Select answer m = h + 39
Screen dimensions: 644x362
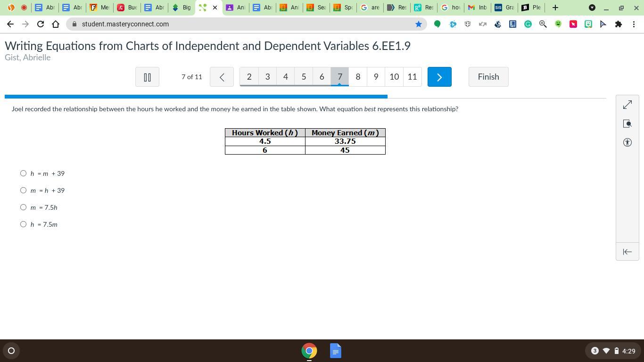23,190
